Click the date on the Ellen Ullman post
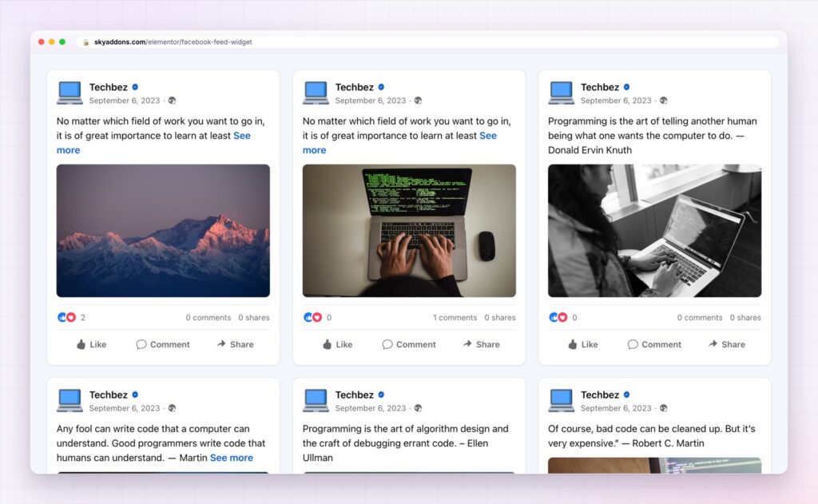 tap(371, 408)
